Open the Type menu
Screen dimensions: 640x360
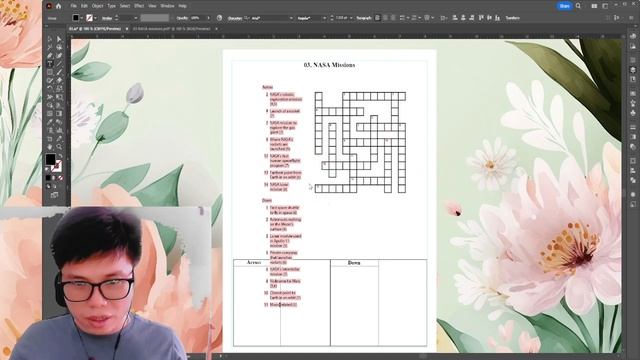[111, 6]
